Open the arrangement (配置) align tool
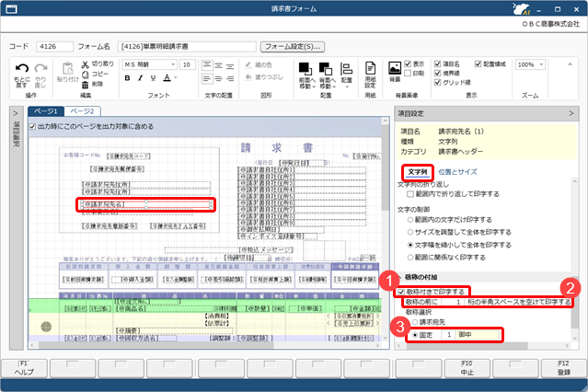 pos(346,69)
